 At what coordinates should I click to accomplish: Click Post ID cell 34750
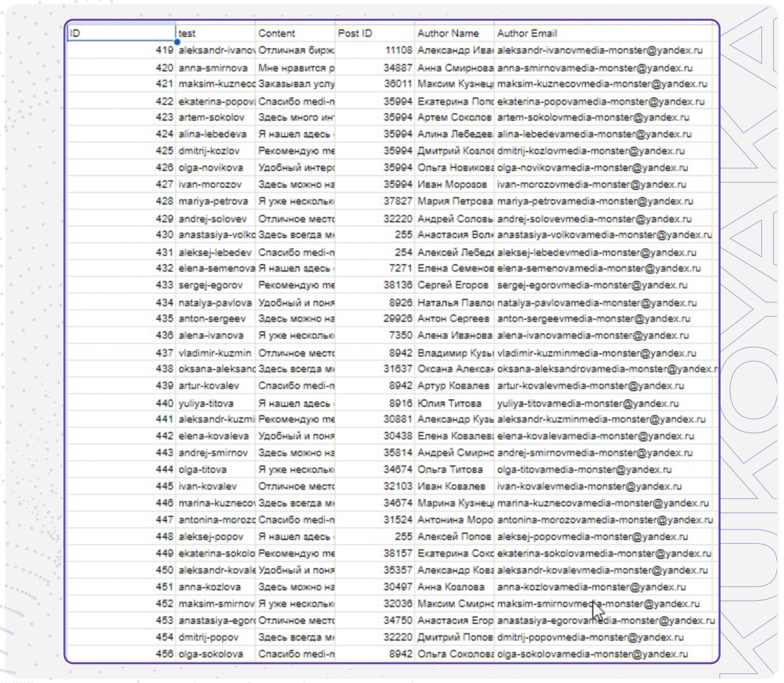pyautogui.click(x=375, y=620)
